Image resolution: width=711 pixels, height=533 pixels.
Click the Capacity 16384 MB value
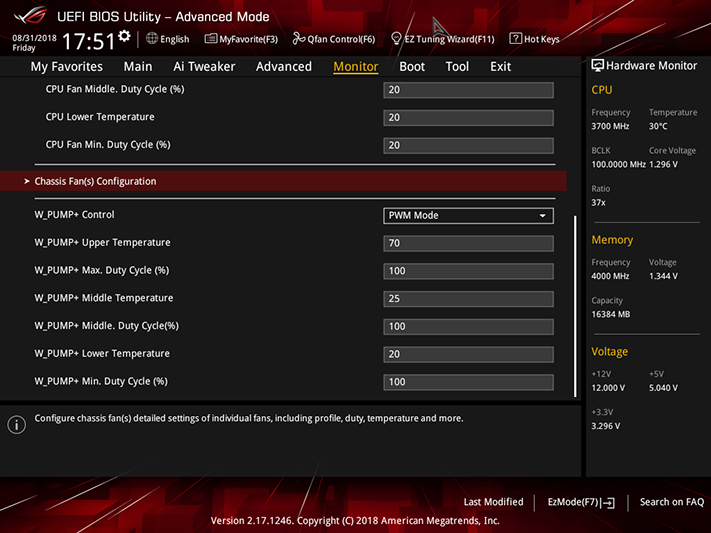point(610,314)
